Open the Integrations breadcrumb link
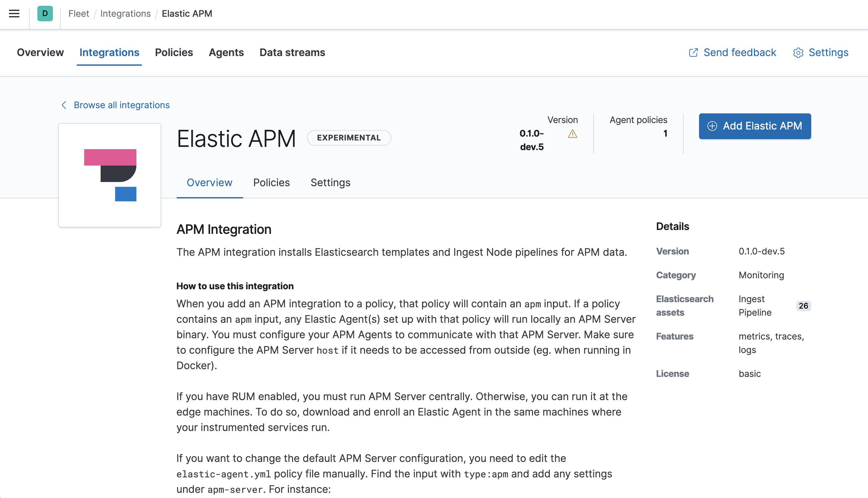 click(x=125, y=13)
